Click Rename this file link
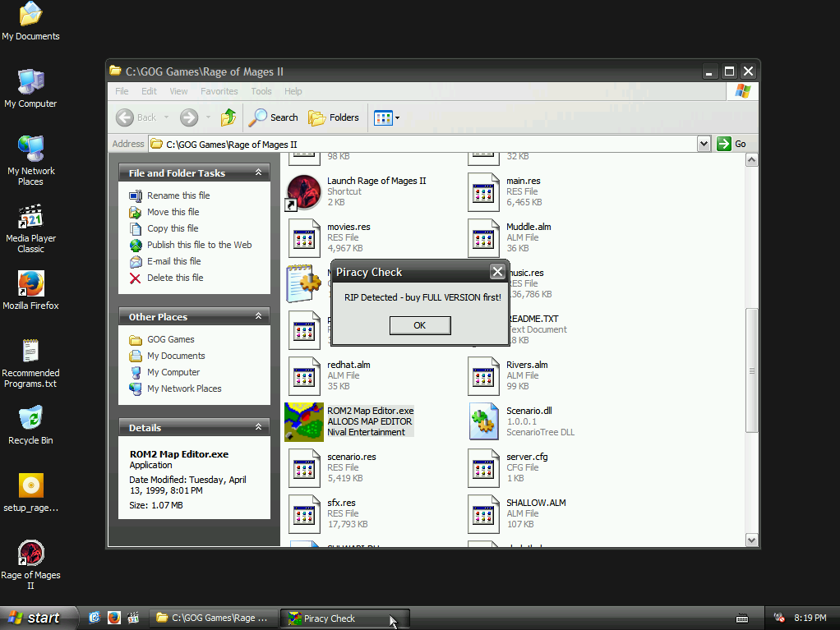 click(178, 195)
